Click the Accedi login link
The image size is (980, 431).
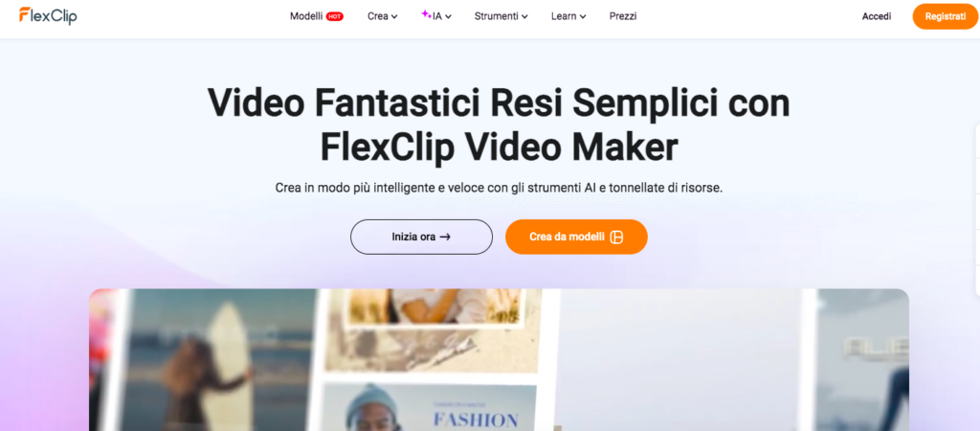(877, 16)
